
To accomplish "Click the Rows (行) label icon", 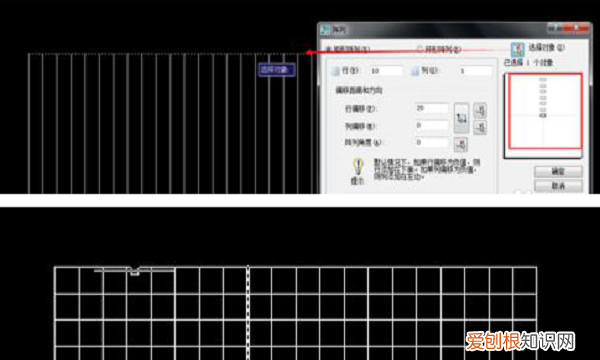I will point(335,71).
